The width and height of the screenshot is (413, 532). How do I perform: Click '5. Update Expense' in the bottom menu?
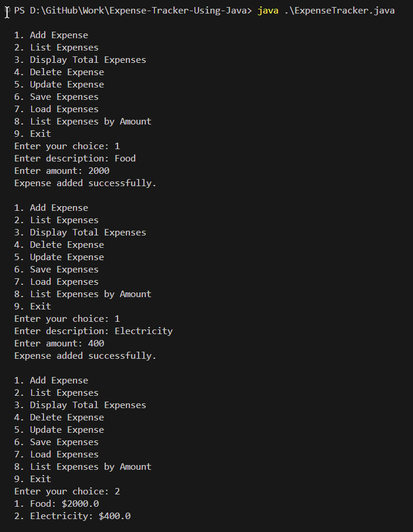click(59, 430)
